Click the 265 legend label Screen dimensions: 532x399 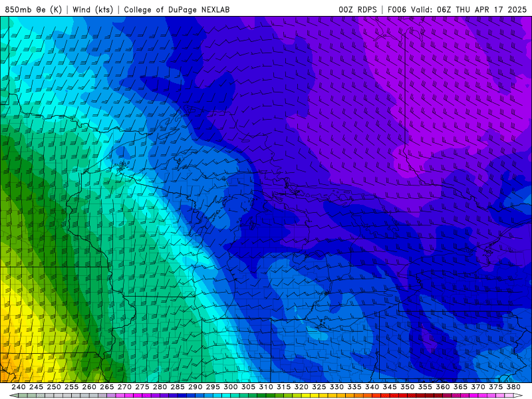[106, 387]
